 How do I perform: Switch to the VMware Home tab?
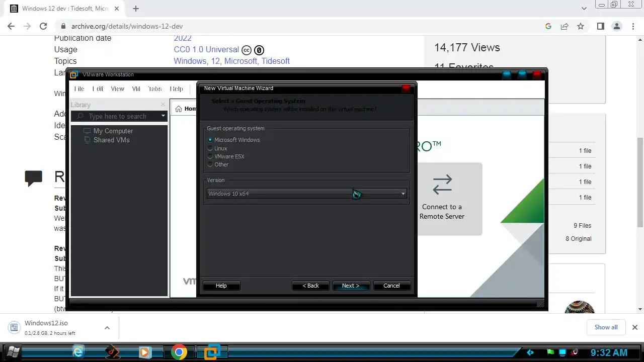[185, 109]
